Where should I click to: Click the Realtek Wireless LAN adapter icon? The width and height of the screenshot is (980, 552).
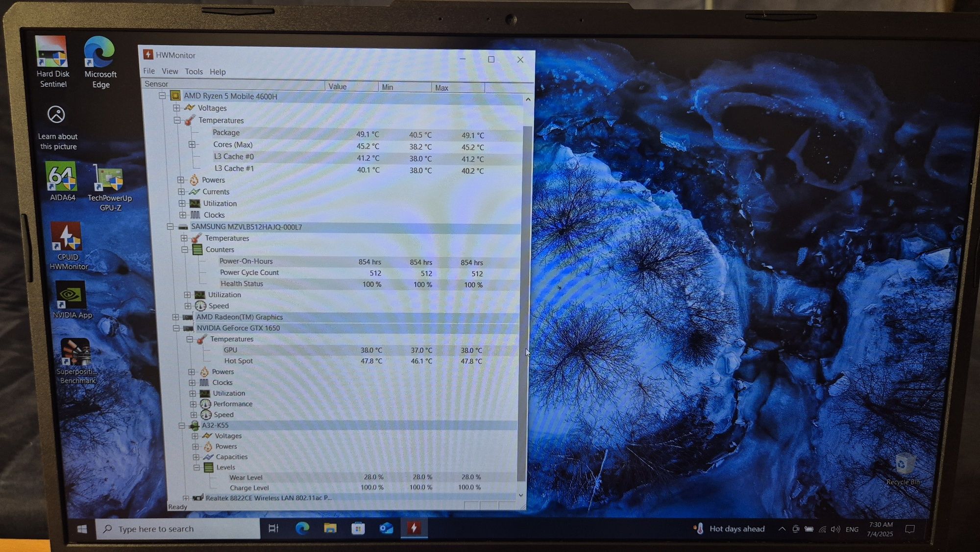point(198,498)
